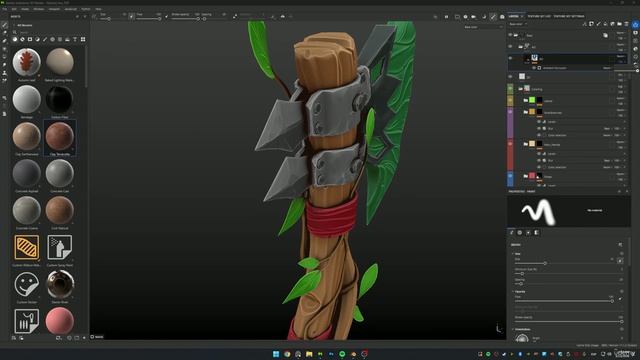
Task: Toggle visibility of red-tagged folder layer
Action: 510,144
